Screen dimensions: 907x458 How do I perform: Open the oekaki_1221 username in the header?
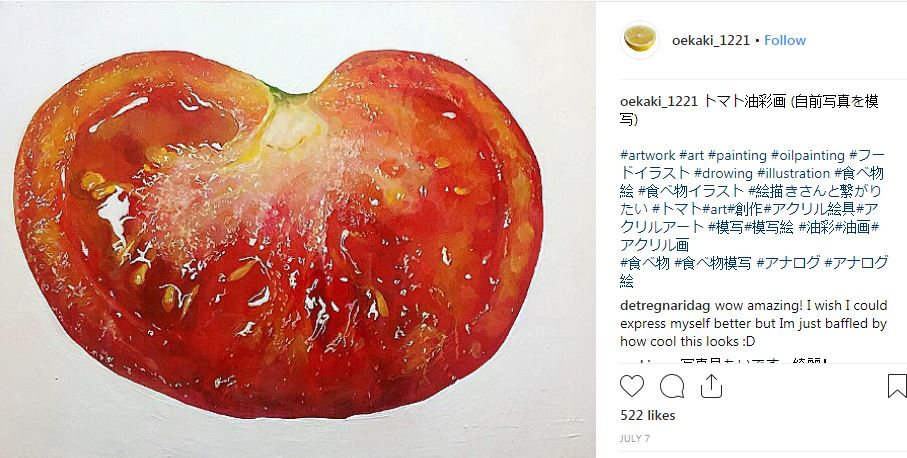click(x=711, y=40)
